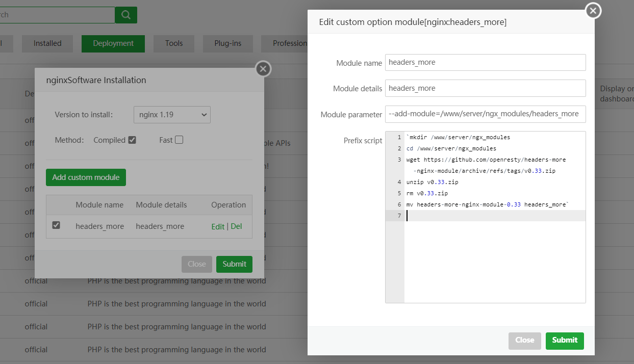
Task: Submit the nginx installation dialog
Action: pyautogui.click(x=234, y=264)
